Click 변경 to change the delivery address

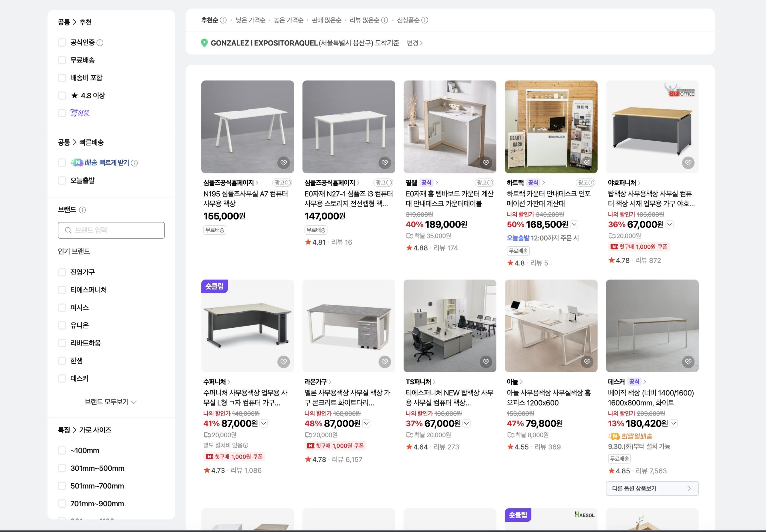[x=414, y=43]
